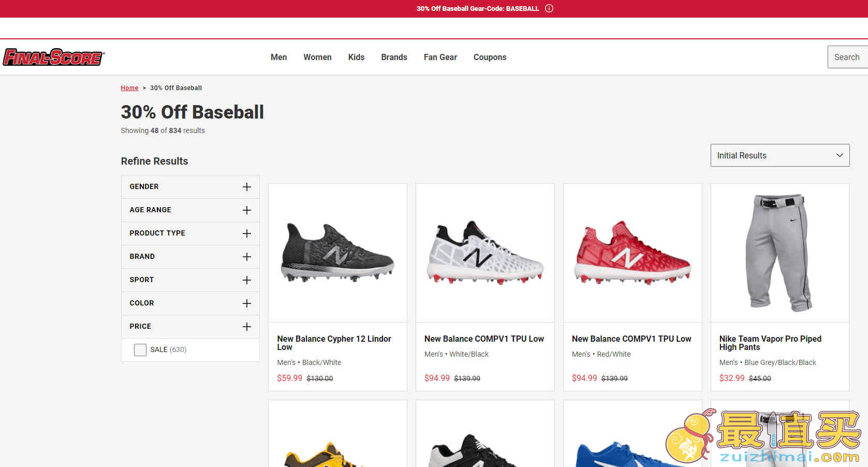Click the crossed-out $130.00 price
Viewport: 868px width, 467px height.
click(320, 378)
